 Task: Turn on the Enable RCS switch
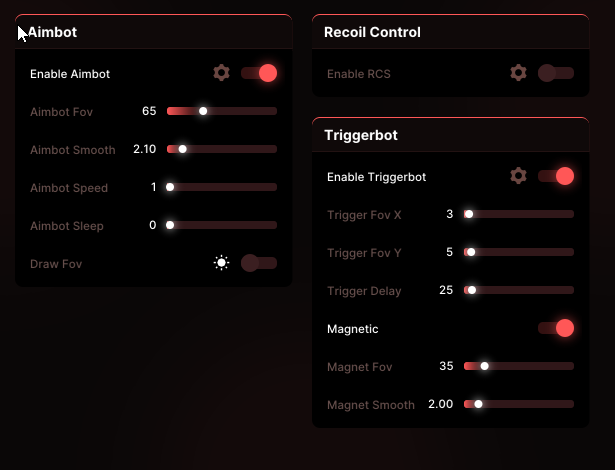point(556,73)
